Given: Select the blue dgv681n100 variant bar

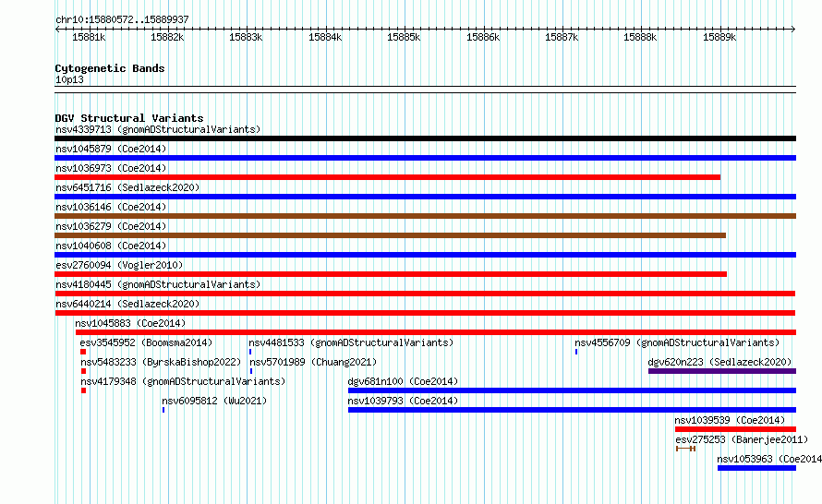Looking at the screenshot, I should tap(572, 390).
